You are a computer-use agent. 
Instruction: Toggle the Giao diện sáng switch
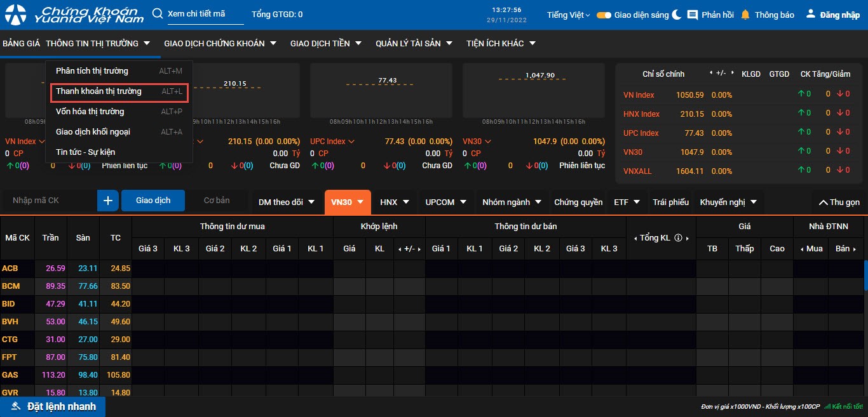click(x=604, y=15)
